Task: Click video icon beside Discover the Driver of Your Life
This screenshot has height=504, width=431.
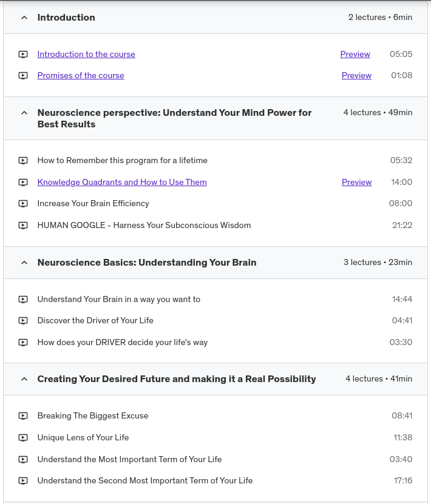Action: coord(23,321)
